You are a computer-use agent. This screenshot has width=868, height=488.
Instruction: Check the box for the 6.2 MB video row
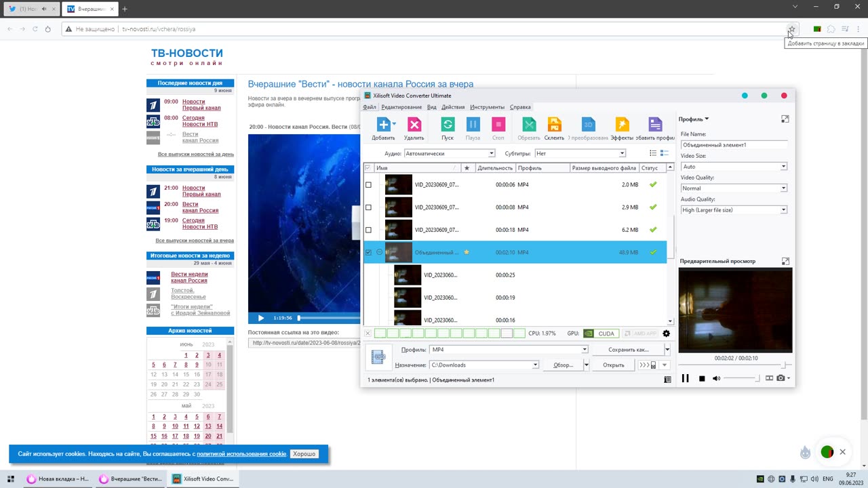368,230
